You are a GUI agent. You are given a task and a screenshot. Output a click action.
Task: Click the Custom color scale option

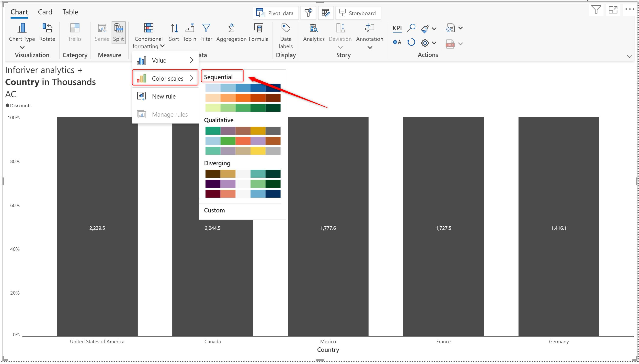coord(214,210)
